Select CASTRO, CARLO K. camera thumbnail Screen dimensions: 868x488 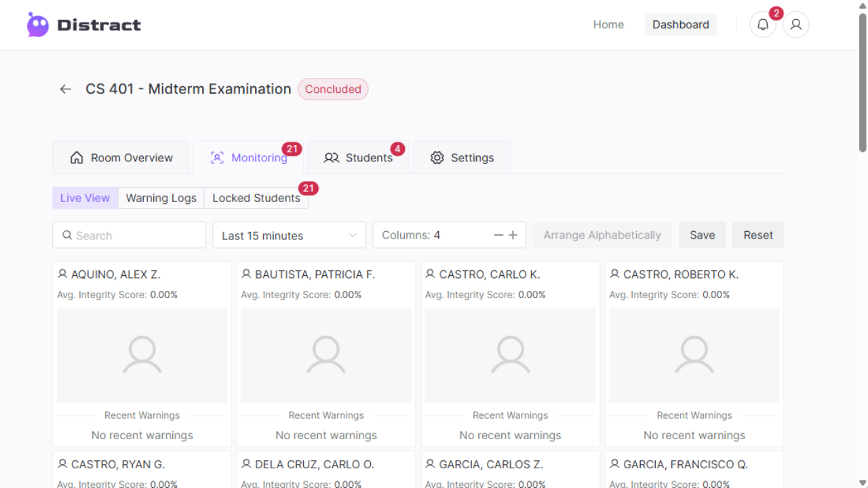(x=511, y=356)
